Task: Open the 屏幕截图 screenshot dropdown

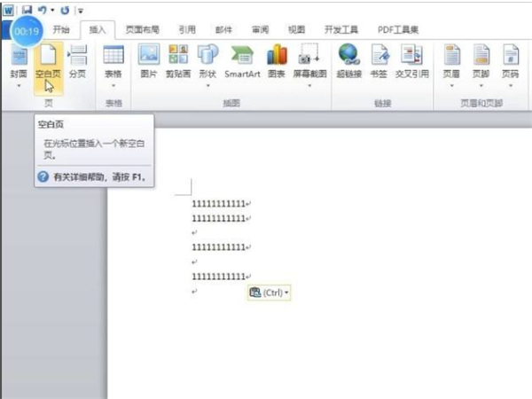Action: [309, 86]
